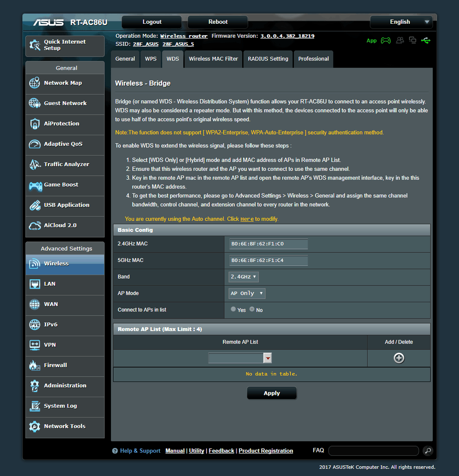
Task: Click the Apply button
Action: [272, 393]
